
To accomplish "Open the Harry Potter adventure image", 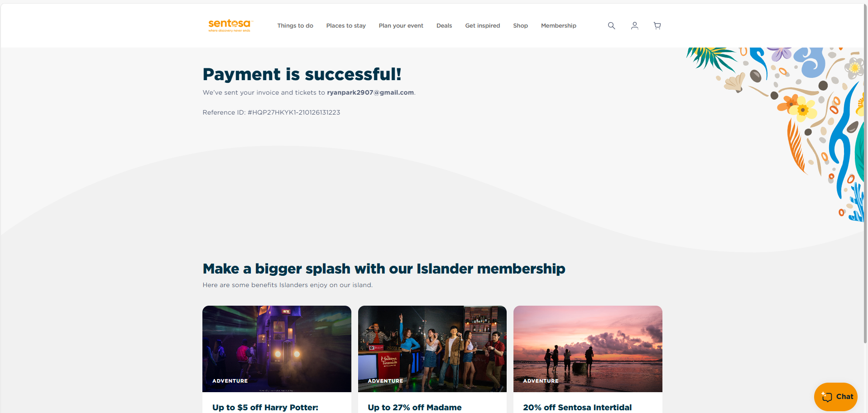I will point(277,349).
